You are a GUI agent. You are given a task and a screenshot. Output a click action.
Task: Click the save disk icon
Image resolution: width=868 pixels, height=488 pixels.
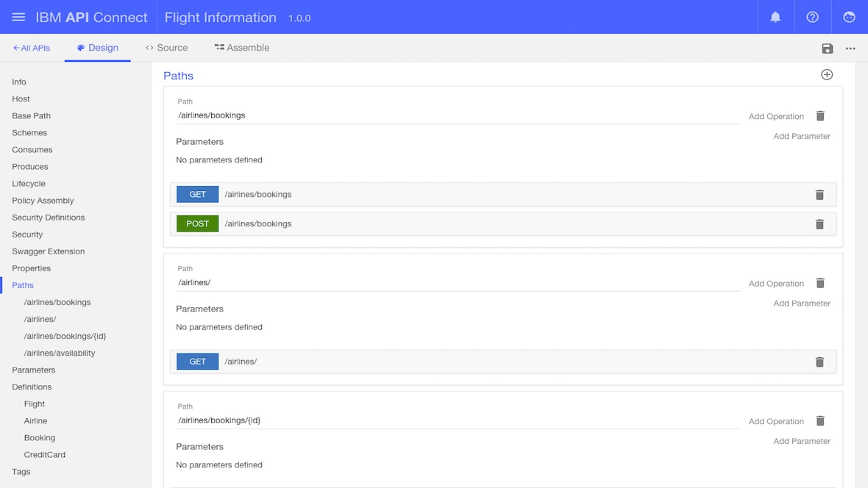[828, 49]
